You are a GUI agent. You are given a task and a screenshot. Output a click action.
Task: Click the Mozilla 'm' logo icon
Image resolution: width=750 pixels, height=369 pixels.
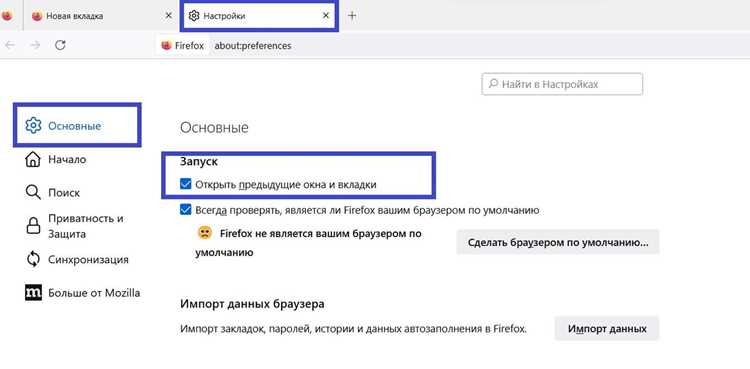pyautogui.click(x=33, y=293)
